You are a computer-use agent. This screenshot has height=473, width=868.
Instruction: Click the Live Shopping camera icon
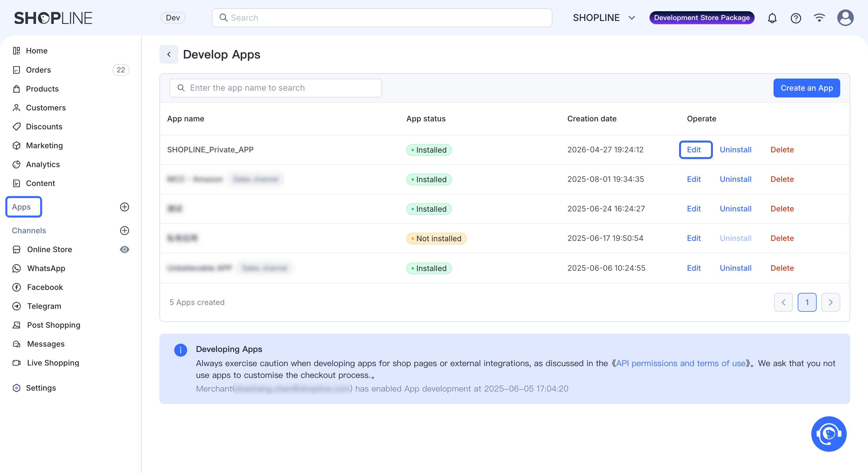click(17, 363)
